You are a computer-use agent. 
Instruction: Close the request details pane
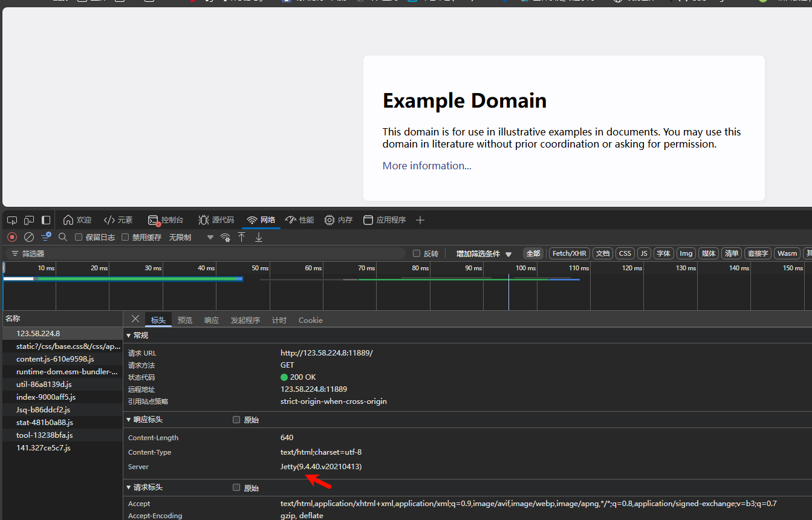[135, 319]
